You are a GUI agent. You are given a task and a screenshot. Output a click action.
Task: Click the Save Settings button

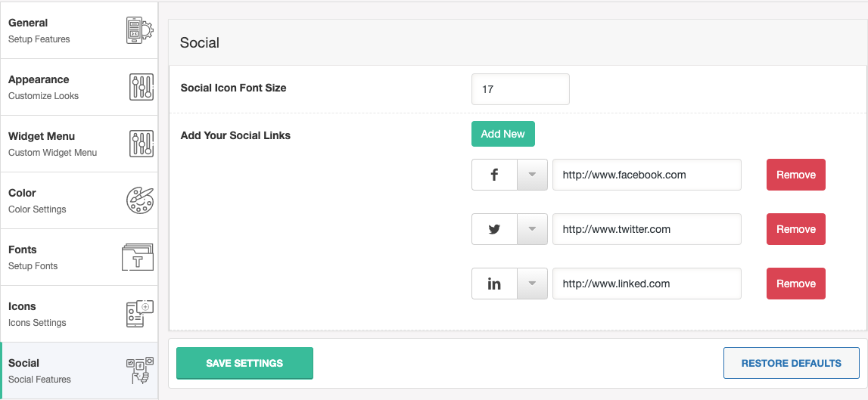pos(244,363)
